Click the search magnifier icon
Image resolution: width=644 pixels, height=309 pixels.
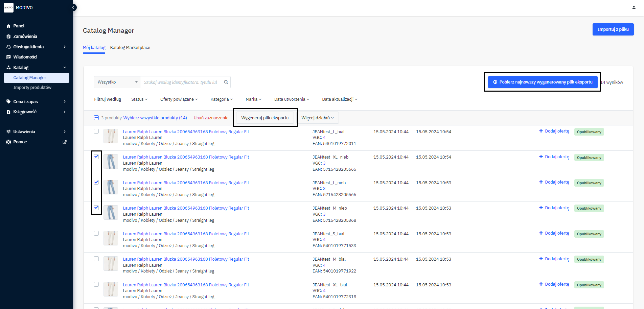tap(226, 82)
